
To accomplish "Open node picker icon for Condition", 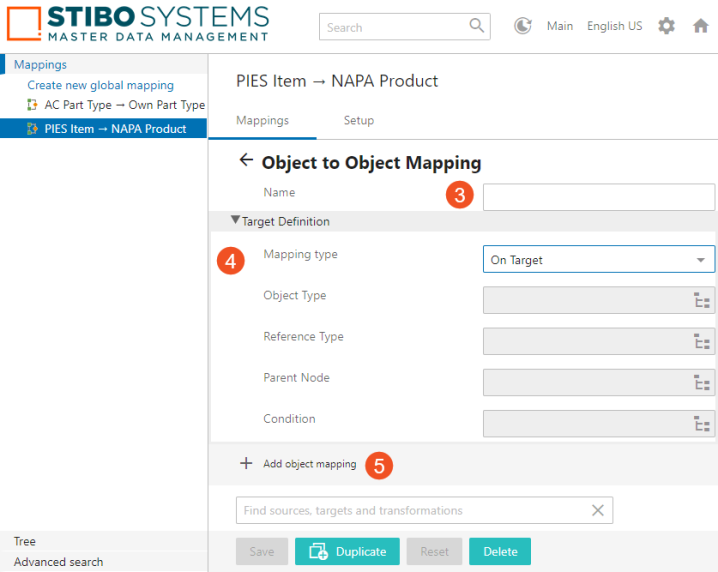I will 702,424.
